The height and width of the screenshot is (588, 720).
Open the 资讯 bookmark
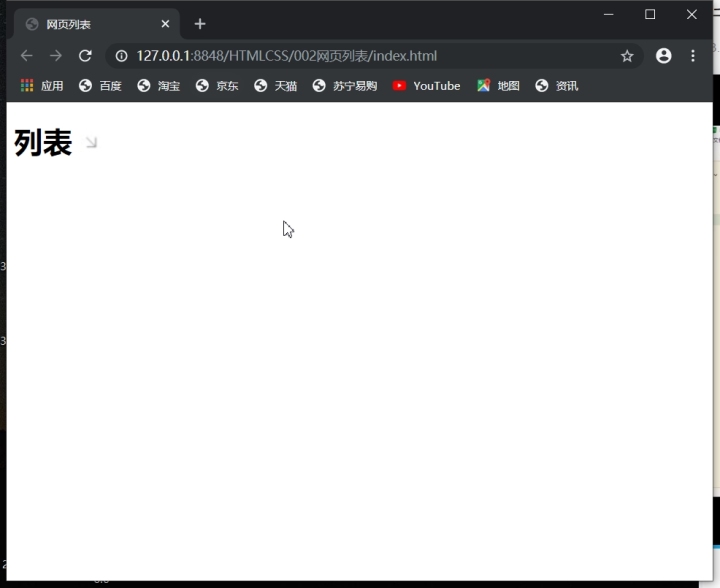[x=557, y=86]
